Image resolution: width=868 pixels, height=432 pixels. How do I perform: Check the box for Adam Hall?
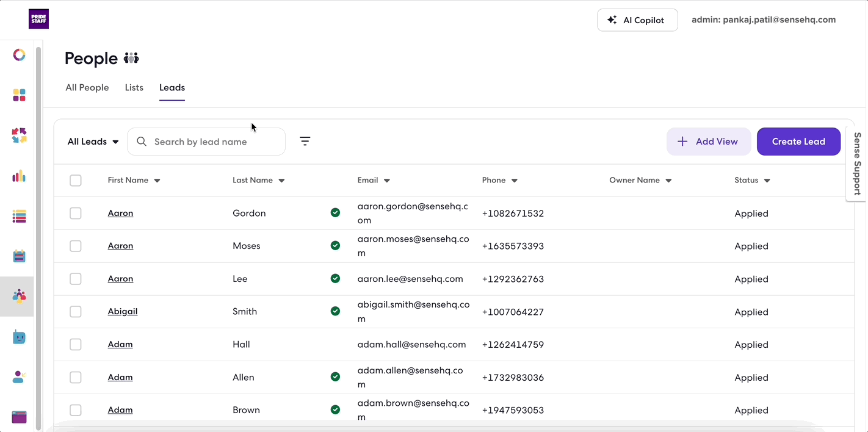76,345
